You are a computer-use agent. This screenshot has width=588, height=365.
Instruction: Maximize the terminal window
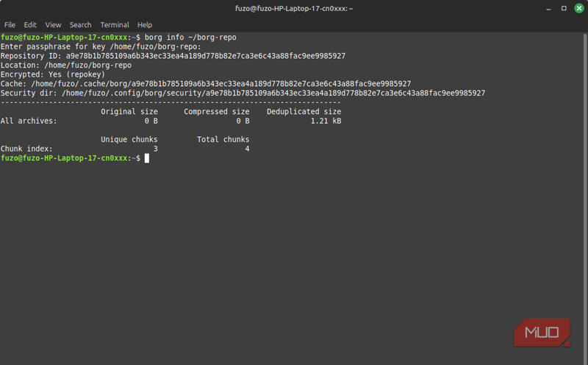(x=564, y=8)
